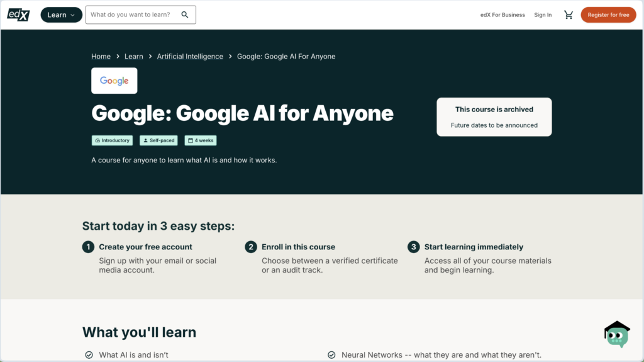Open the shopping cart icon
This screenshot has width=644, height=362.
(569, 15)
